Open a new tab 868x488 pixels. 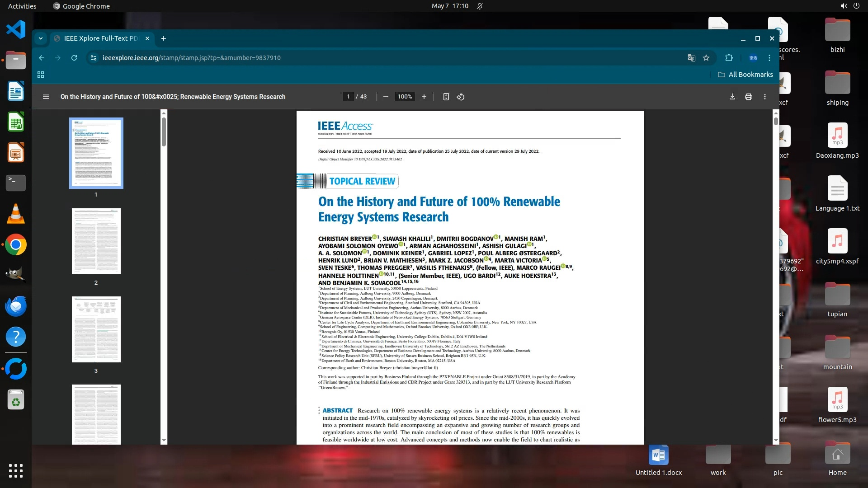click(x=164, y=38)
